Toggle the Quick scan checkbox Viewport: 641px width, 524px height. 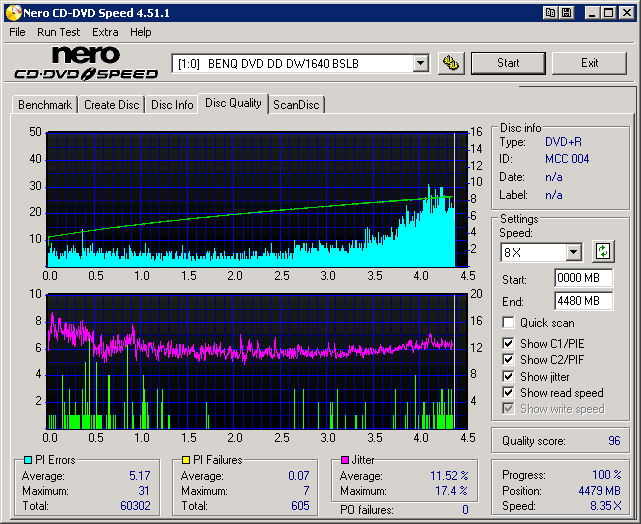tap(509, 323)
